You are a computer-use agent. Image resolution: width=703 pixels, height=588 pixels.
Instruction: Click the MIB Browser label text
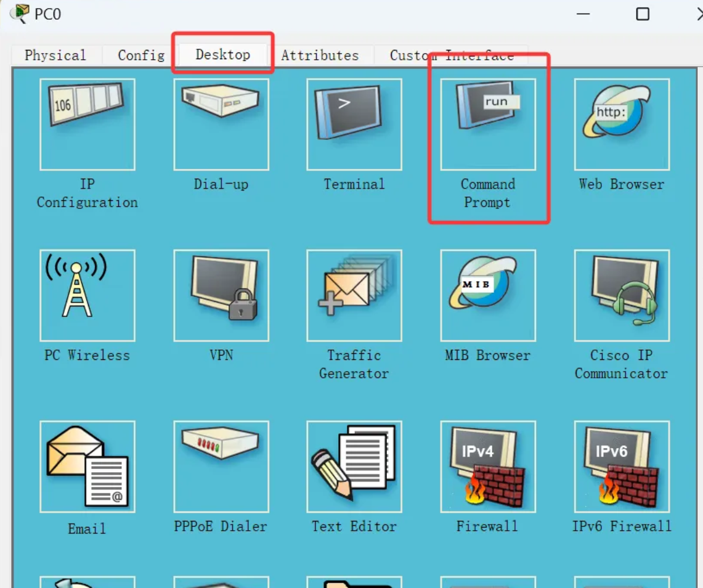pos(488,356)
